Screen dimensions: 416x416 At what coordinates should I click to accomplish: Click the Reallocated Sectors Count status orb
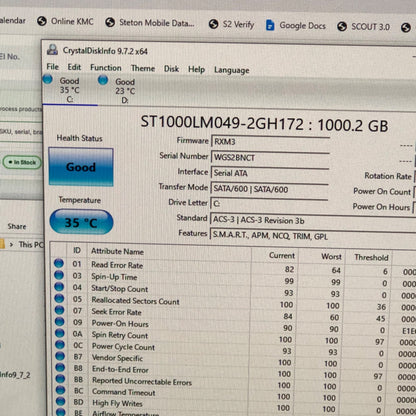pos(59,298)
